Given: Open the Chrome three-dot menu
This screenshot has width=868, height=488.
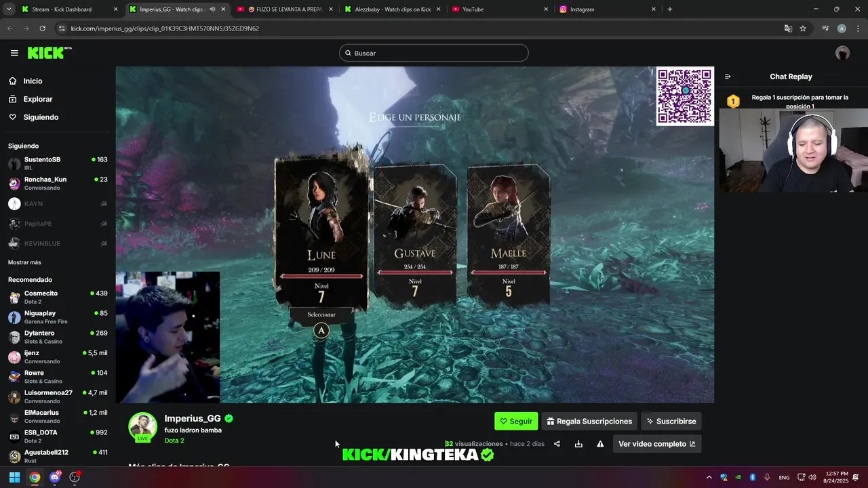Looking at the screenshot, I should [x=857, y=28].
